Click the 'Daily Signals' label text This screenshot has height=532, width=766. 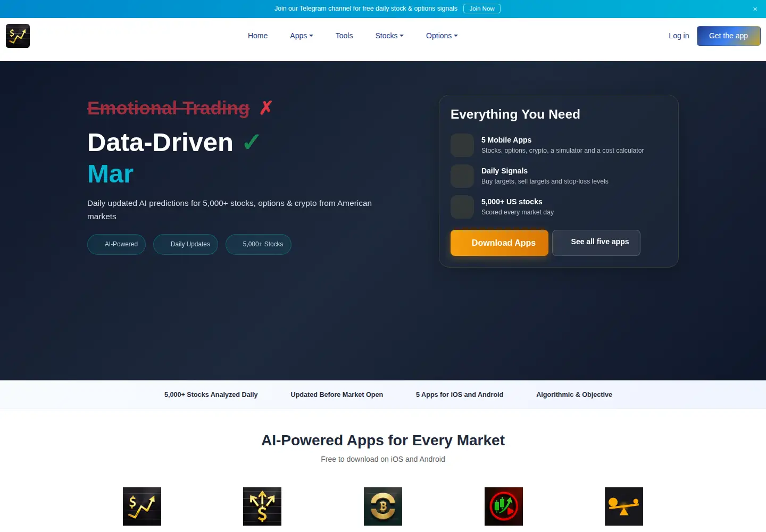504,171
